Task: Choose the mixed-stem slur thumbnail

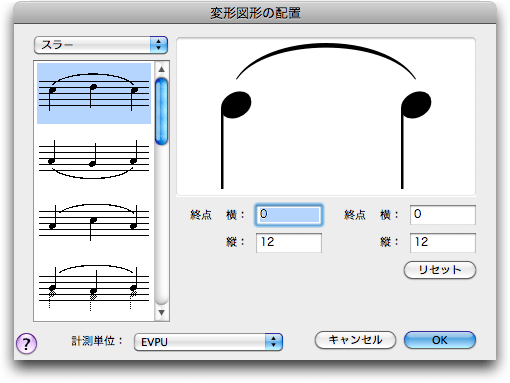Action: coord(94,222)
